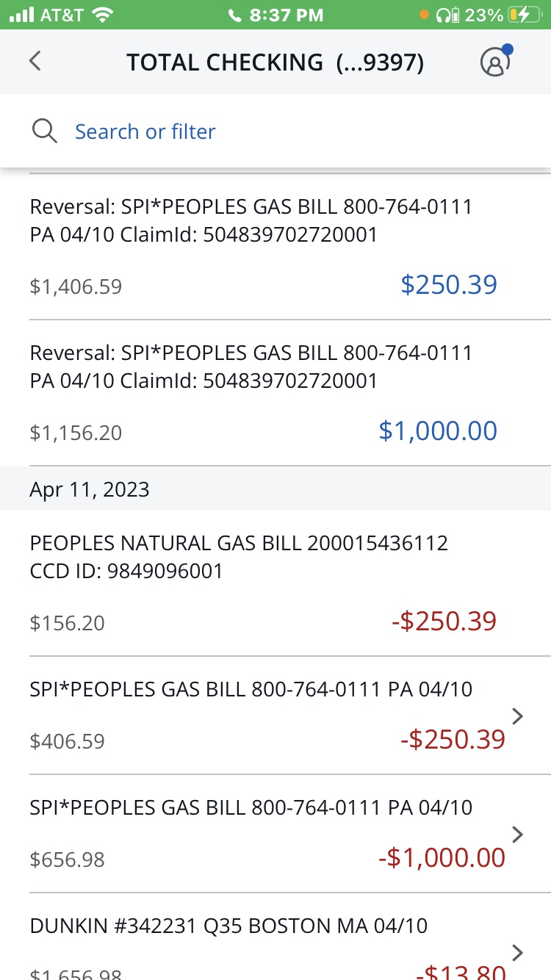551x980 pixels.
Task: Tap the $1,406.59 running balance
Action: [x=76, y=286]
